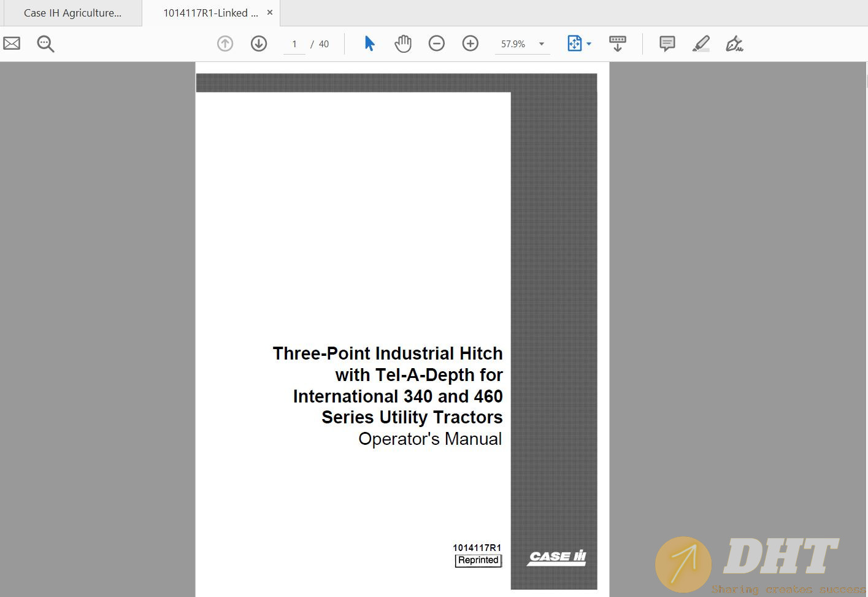Click the Reprinted box label
The image size is (868, 597).
(x=478, y=560)
